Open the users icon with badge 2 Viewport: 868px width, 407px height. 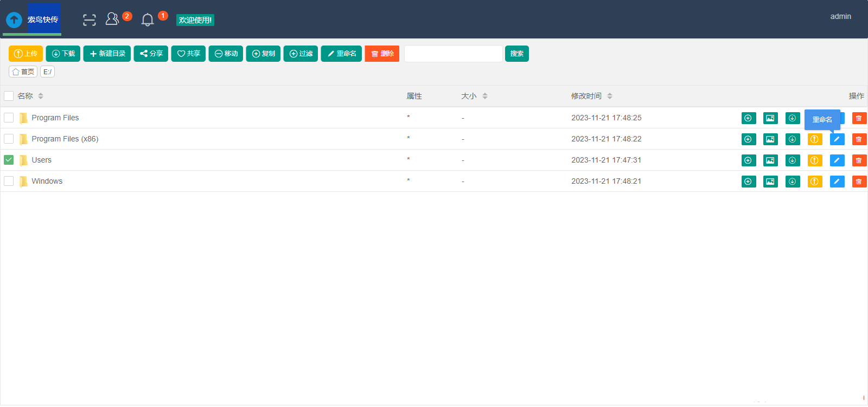[112, 19]
